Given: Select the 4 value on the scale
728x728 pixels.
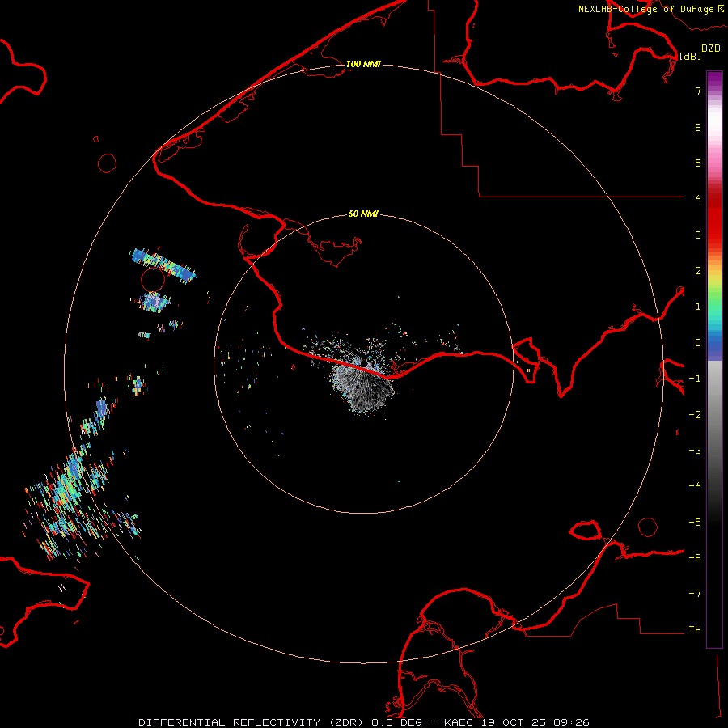Looking at the screenshot, I should 698,199.
